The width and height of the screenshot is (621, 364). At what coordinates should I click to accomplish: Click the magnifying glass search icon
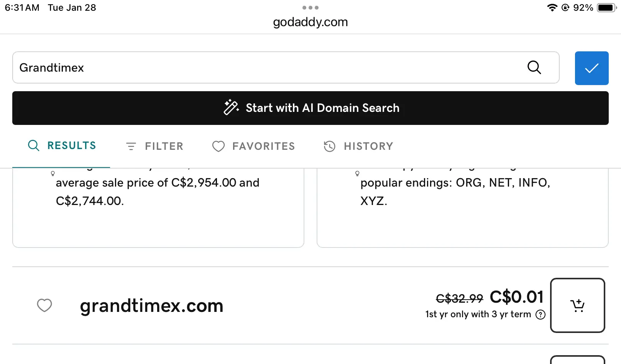[534, 67]
